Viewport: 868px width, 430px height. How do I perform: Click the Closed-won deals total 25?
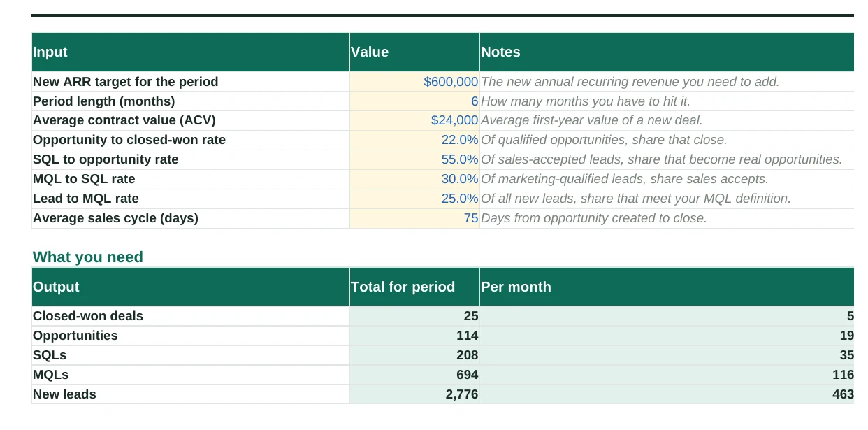(x=414, y=316)
